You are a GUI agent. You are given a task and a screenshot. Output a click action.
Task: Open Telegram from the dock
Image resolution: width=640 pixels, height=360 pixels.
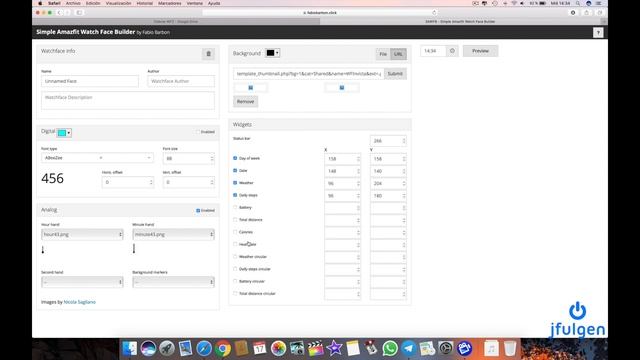[x=409, y=349]
